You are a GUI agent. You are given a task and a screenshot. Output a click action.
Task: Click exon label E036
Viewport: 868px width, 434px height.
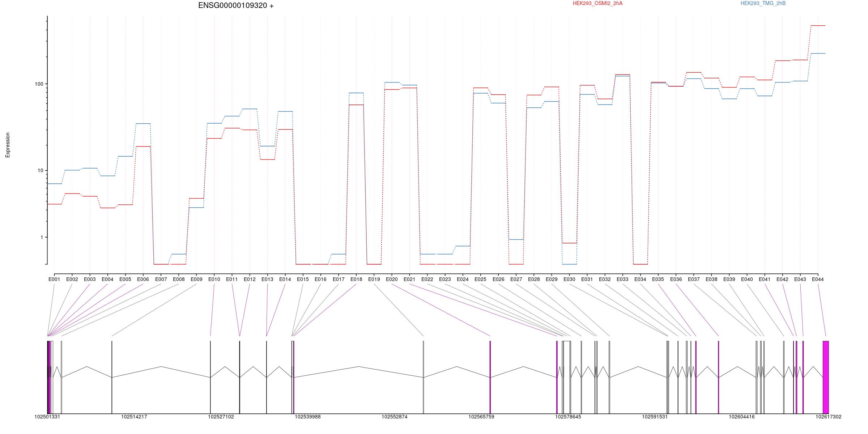(676, 279)
